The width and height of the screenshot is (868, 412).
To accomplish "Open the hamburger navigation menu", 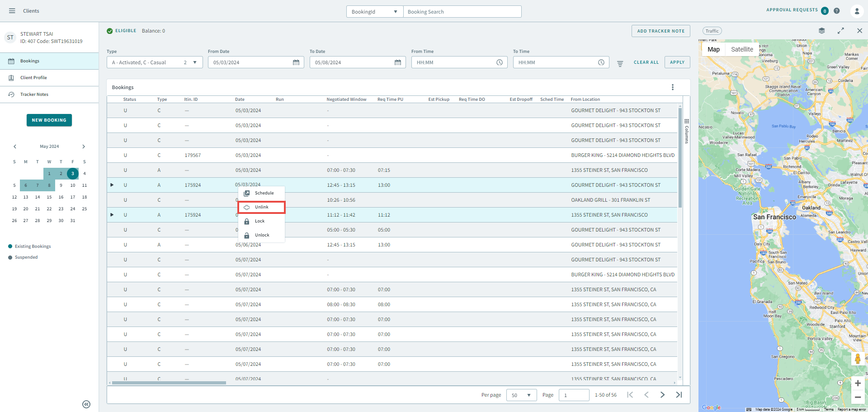I will click(x=12, y=11).
